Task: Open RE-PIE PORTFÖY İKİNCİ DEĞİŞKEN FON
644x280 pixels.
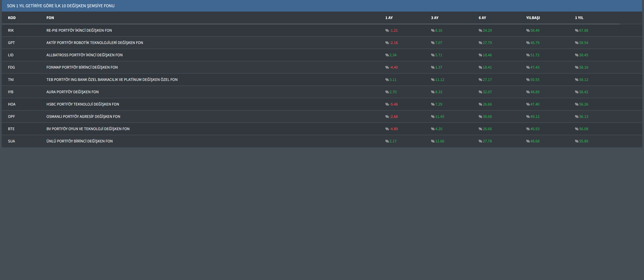Action: pyautogui.click(x=79, y=31)
